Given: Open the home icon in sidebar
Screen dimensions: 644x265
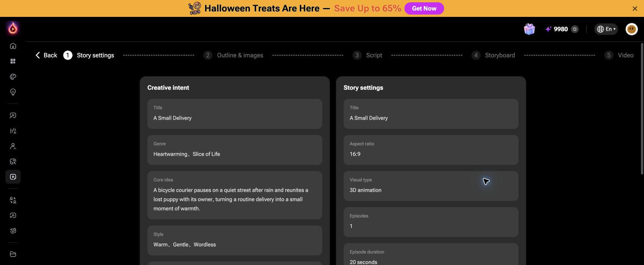Looking at the screenshot, I should (x=13, y=46).
